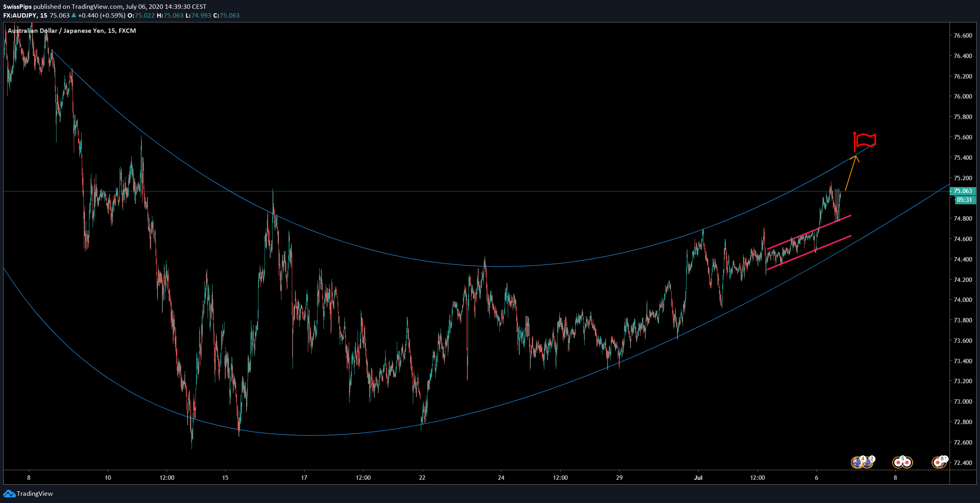Click the FX:AUDJPY symbol label
The height and width of the screenshot is (503, 980).
[x=20, y=15]
